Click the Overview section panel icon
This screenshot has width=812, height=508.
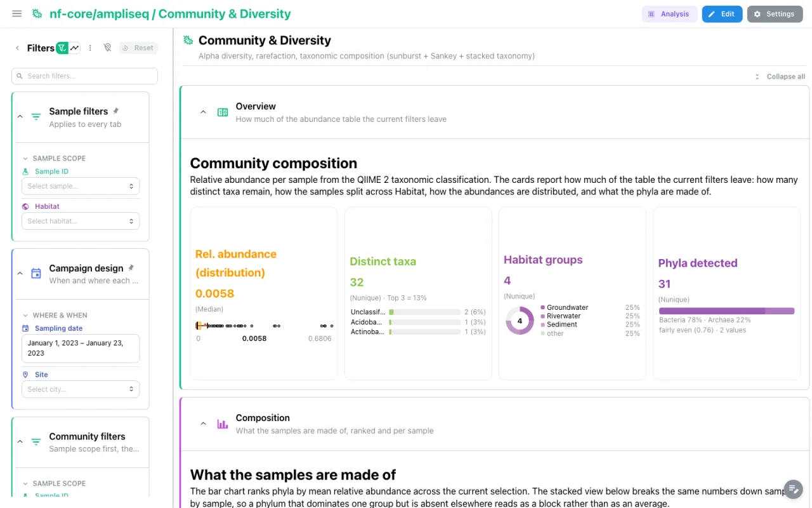tap(223, 112)
